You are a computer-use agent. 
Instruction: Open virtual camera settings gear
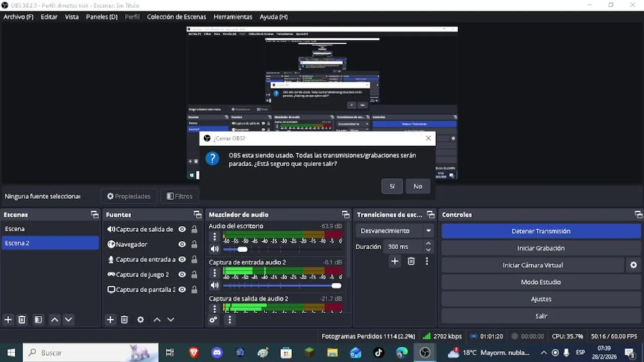[x=633, y=265]
